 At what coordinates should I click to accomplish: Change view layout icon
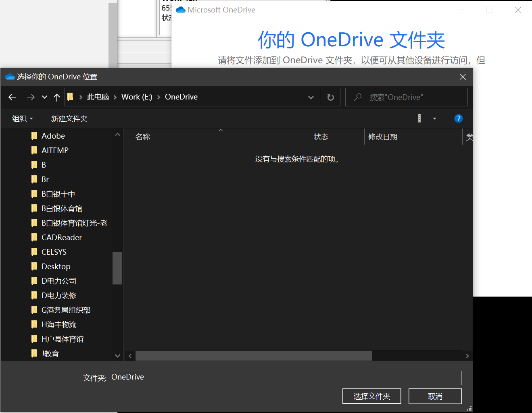point(422,118)
